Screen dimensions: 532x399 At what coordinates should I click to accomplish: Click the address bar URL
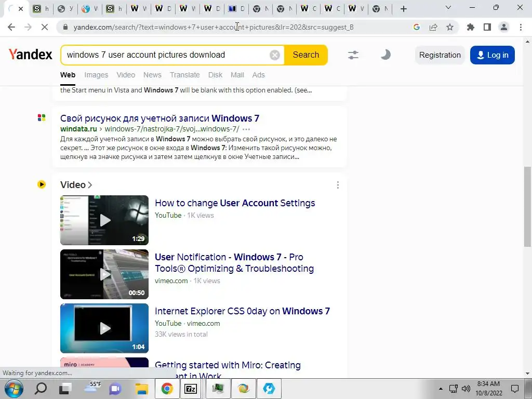pos(214,27)
